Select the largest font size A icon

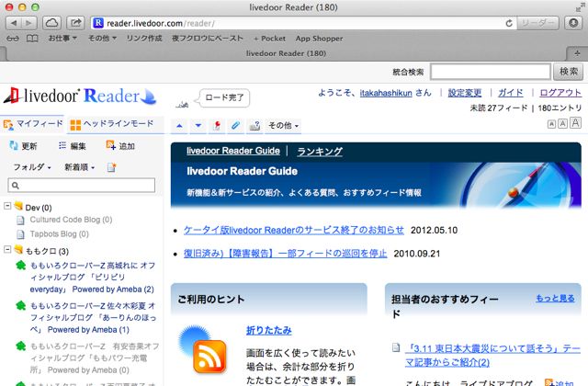[576, 122]
